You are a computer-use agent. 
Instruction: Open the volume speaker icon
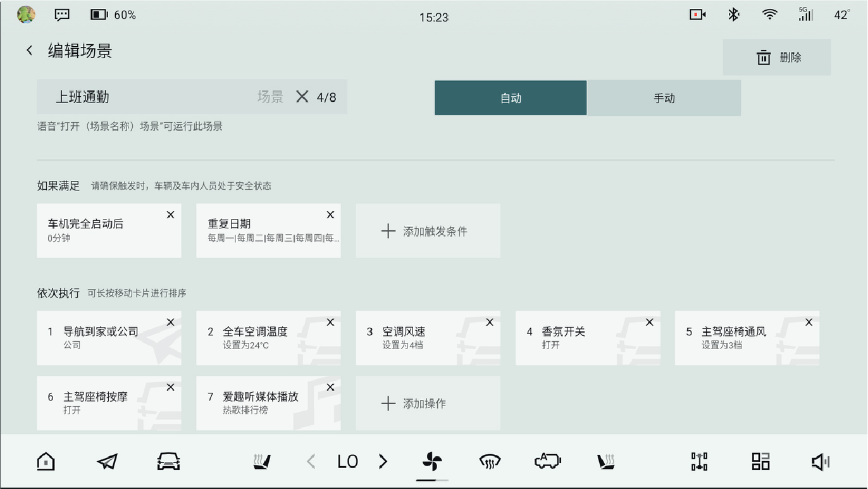click(x=821, y=462)
